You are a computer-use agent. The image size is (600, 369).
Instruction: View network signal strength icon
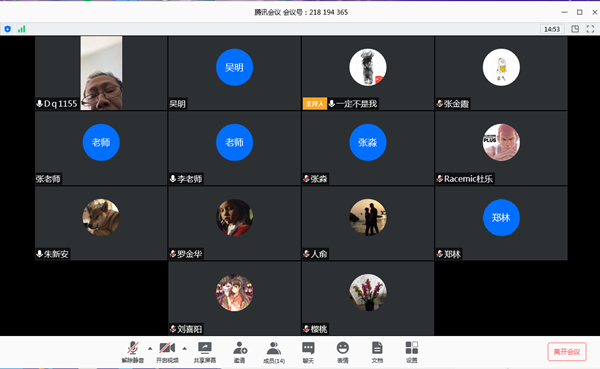[21, 29]
